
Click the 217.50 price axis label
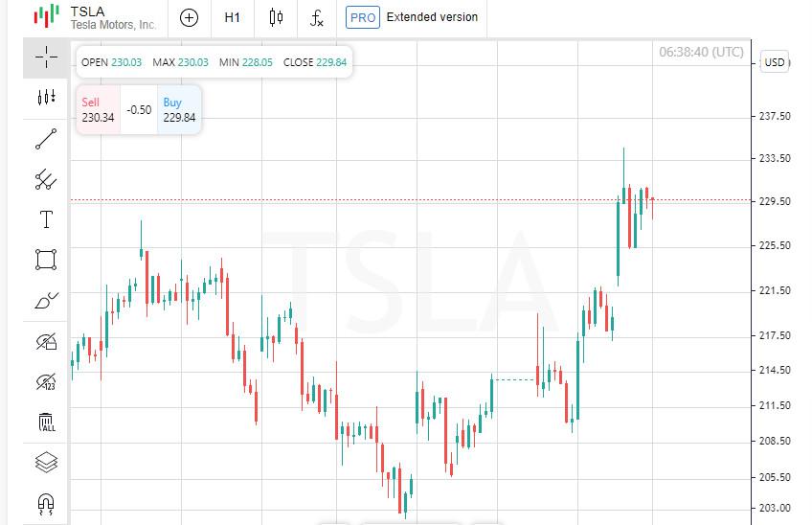click(775, 335)
